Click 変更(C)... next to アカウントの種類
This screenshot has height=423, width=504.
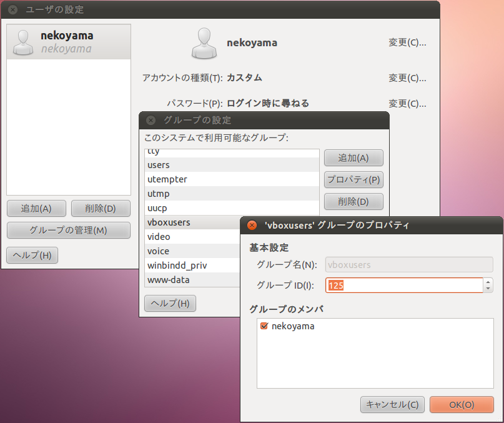407,78
